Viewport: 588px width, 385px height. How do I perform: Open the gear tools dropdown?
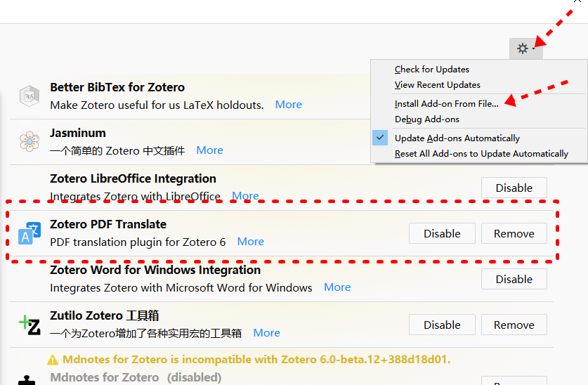point(525,48)
